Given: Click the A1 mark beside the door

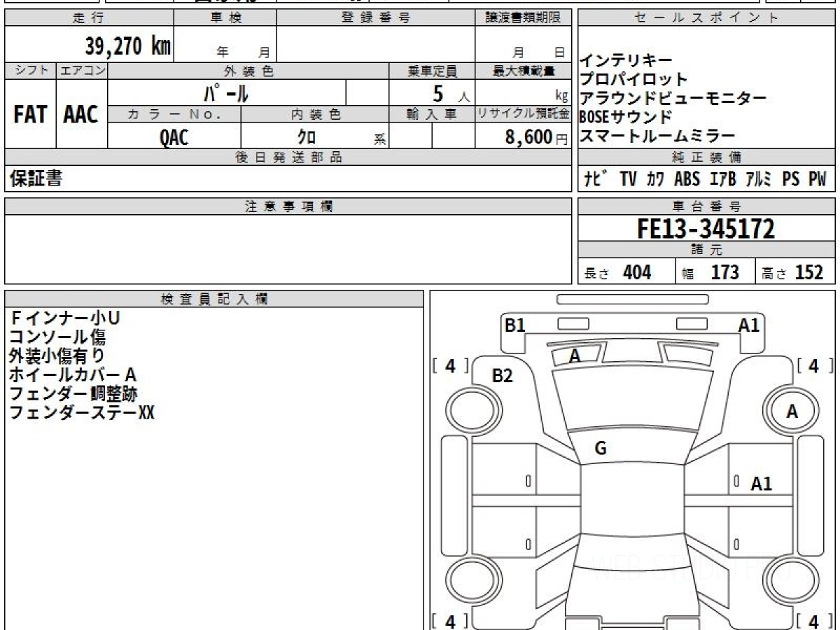Looking at the screenshot, I should click(762, 483).
